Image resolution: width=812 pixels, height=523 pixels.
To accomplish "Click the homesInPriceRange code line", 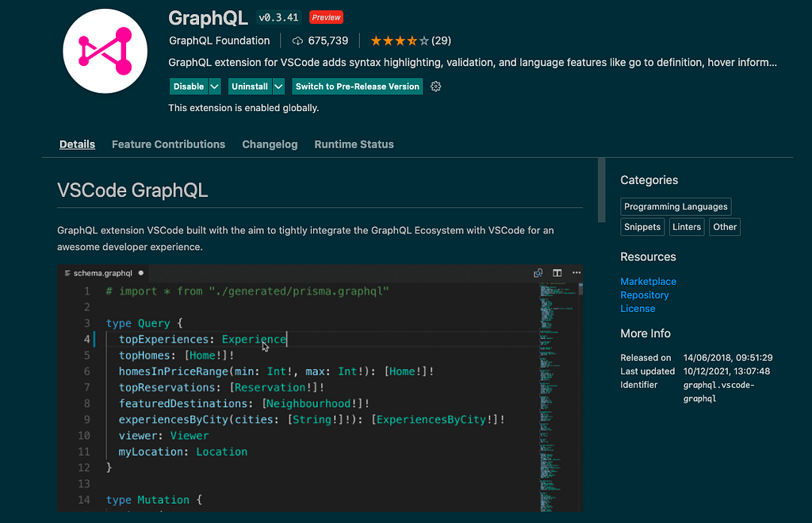I will [x=276, y=371].
